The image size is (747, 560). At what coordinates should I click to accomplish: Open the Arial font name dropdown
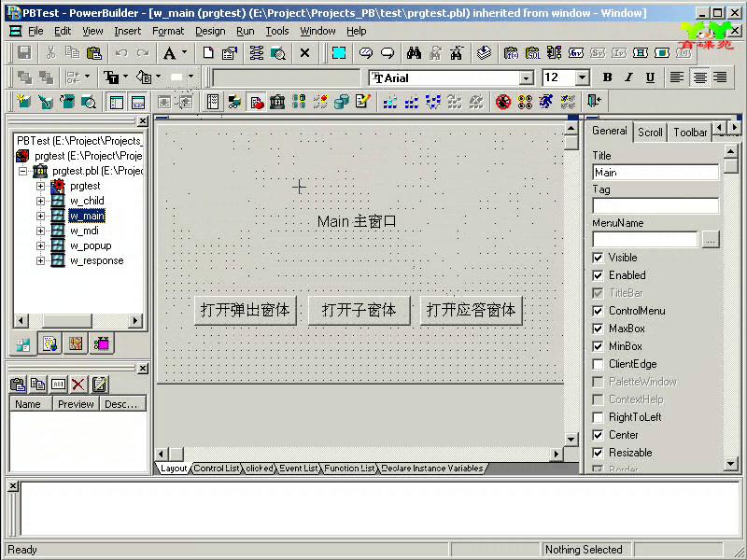[x=526, y=77]
